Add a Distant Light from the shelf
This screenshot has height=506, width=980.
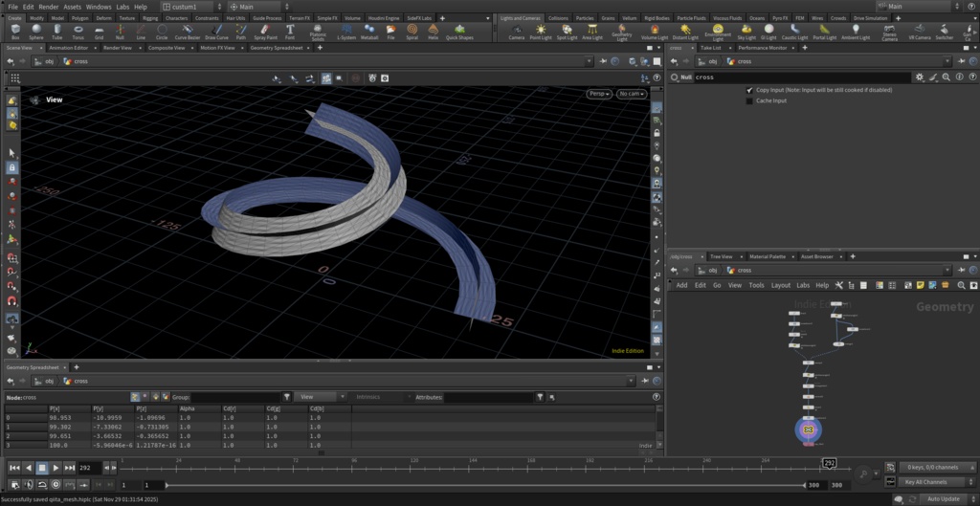click(x=685, y=32)
